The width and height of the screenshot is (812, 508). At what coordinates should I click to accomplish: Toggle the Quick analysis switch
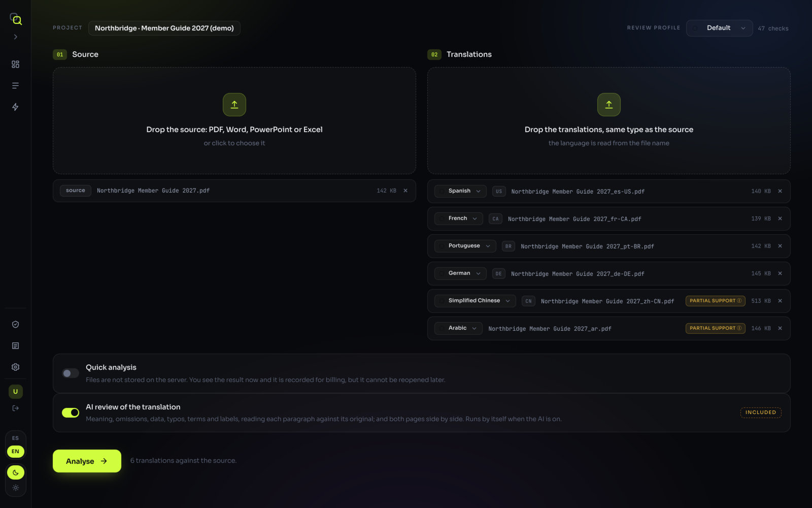pyautogui.click(x=71, y=373)
